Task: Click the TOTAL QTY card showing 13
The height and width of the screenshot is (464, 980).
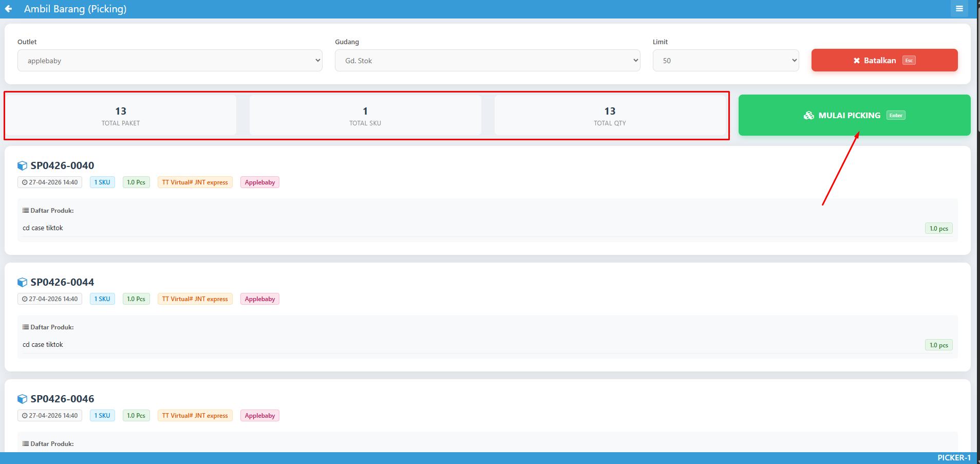Action: coord(610,116)
